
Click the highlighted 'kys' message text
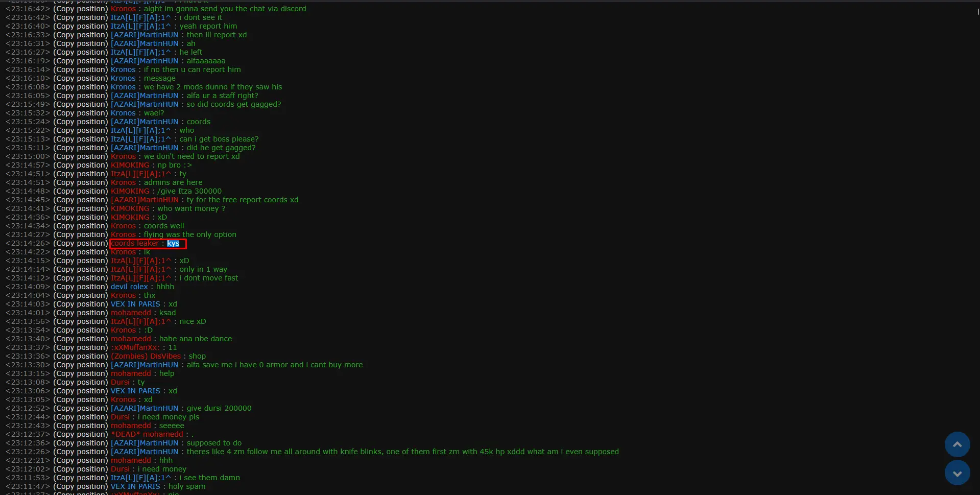point(173,243)
